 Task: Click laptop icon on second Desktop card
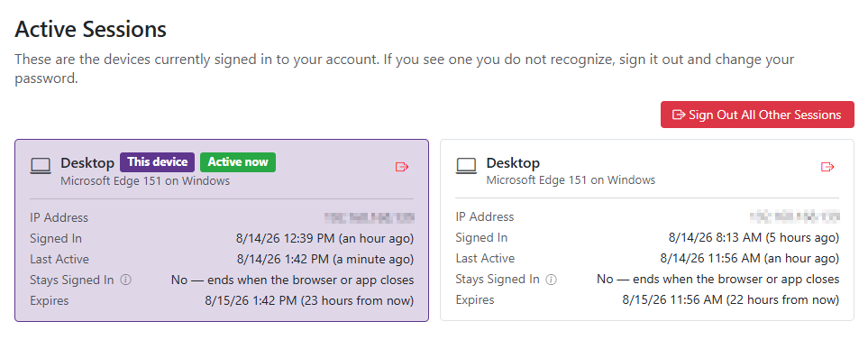pos(466,166)
